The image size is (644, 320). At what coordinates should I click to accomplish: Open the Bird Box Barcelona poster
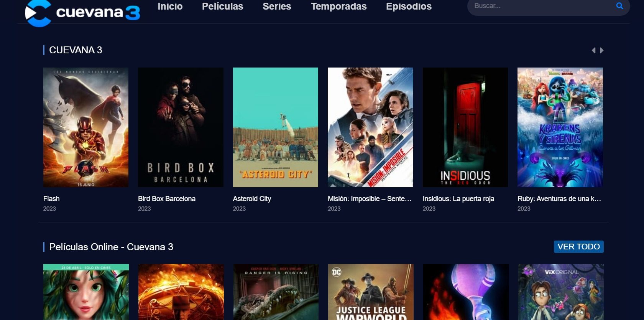click(x=181, y=127)
